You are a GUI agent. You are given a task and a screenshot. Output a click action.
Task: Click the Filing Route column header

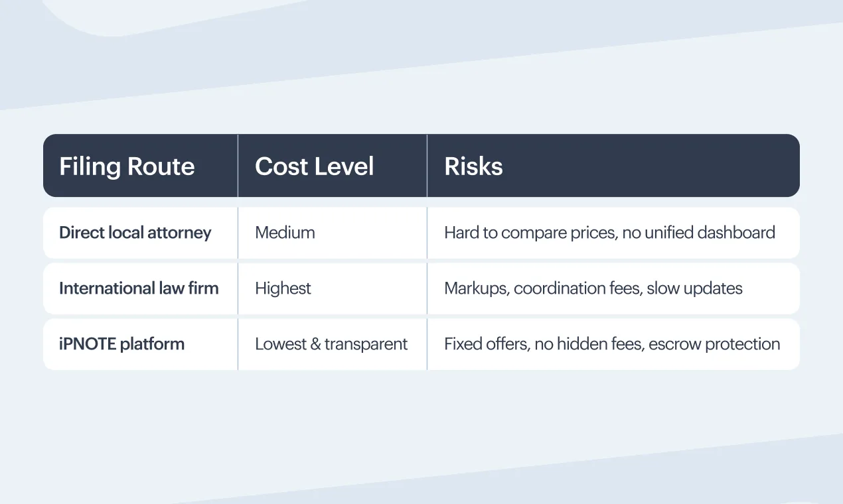[x=127, y=166]
